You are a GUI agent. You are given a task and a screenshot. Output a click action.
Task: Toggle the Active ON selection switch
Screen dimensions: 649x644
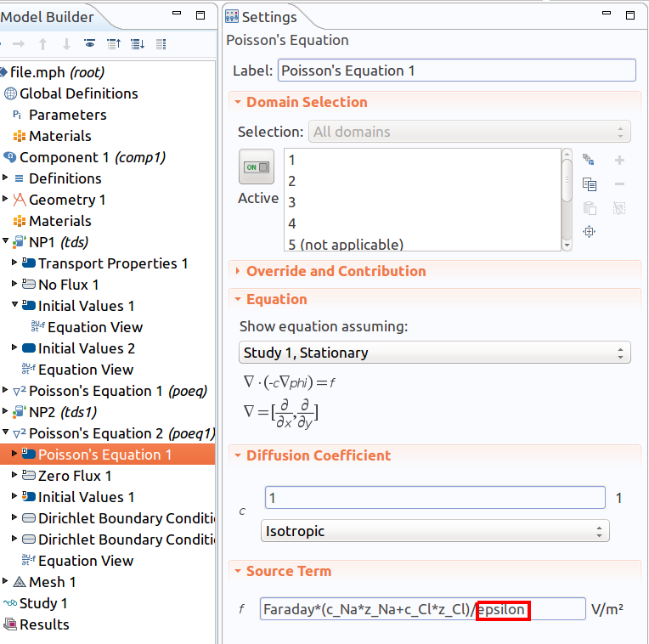pos(257,167)
